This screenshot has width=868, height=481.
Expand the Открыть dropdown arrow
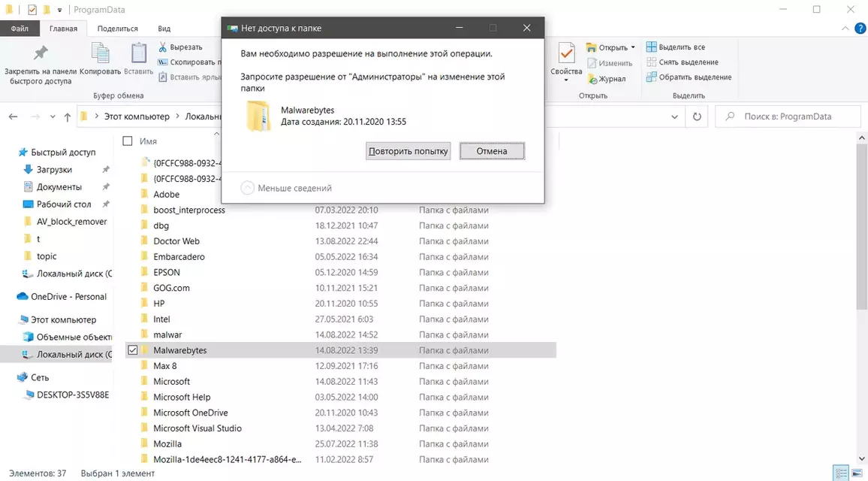633,47
